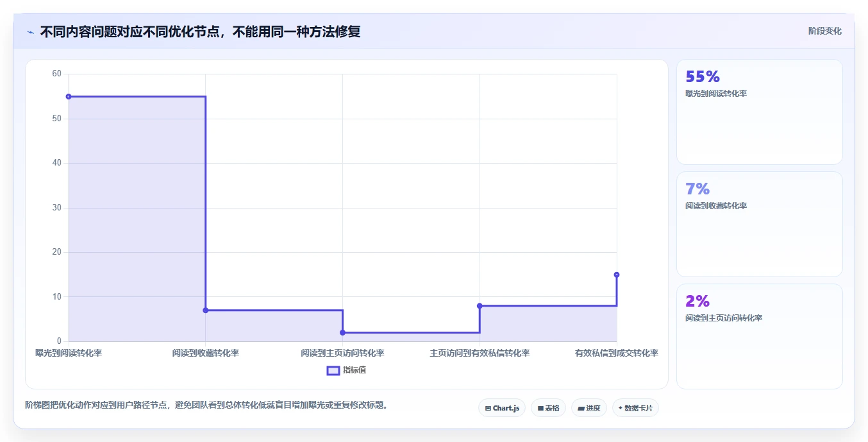This screenshot has width=868, height=442.
Task: Click the 阶段变化 badge
Action: point(825,31)
